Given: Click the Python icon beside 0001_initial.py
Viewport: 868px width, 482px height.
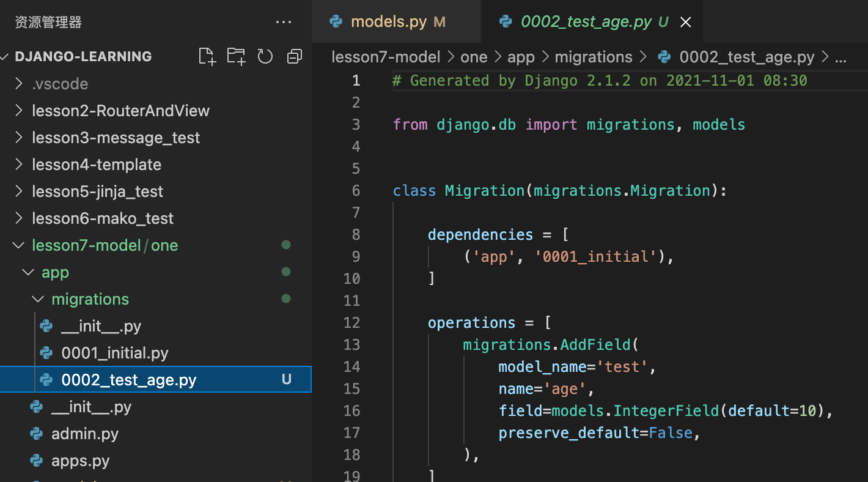Looking at the screenshot, I should tap(46, 353).
